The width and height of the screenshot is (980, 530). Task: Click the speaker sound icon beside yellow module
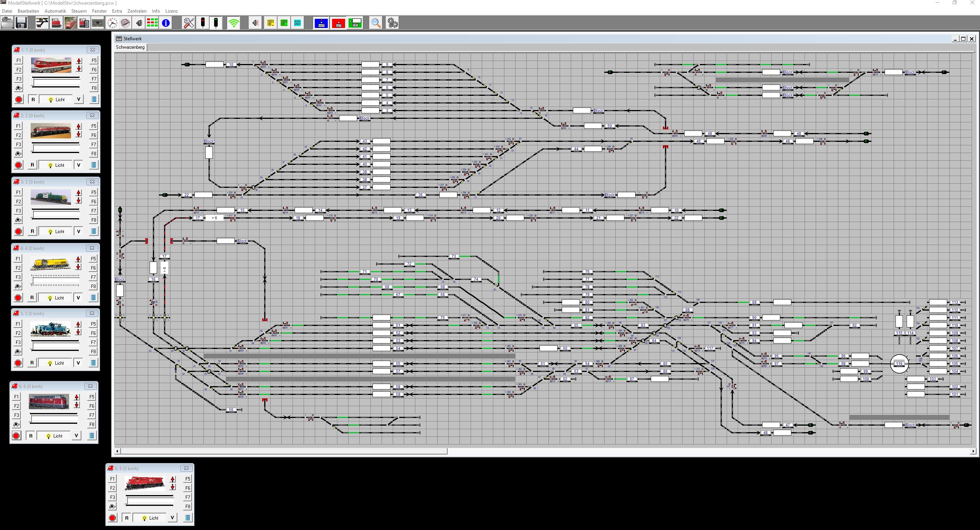tap(256, 23)
